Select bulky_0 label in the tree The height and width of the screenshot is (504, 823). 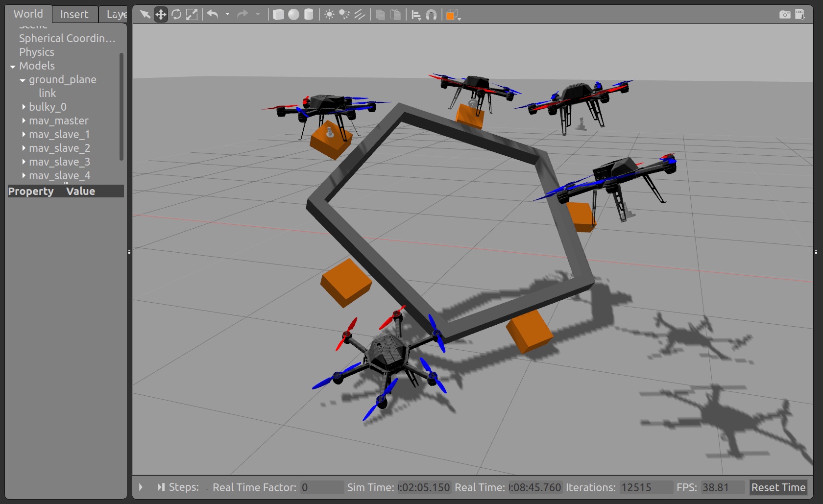click(48, 107)
